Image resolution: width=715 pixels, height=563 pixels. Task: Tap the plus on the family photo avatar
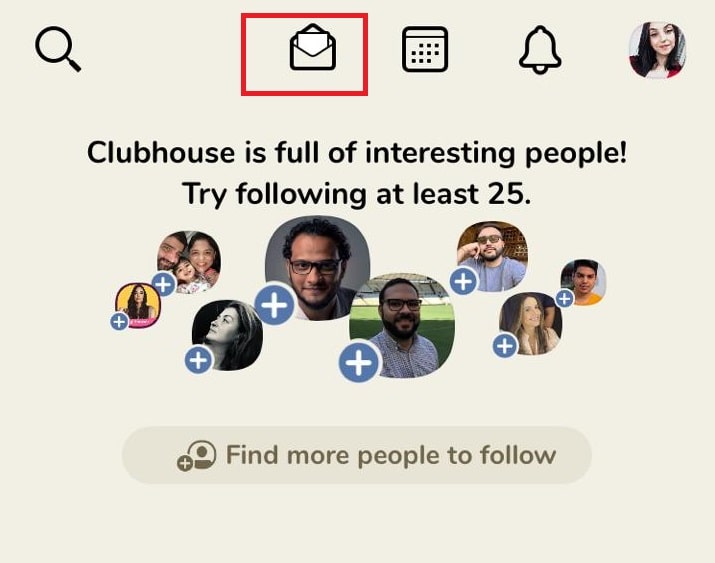tap(164, 284)
